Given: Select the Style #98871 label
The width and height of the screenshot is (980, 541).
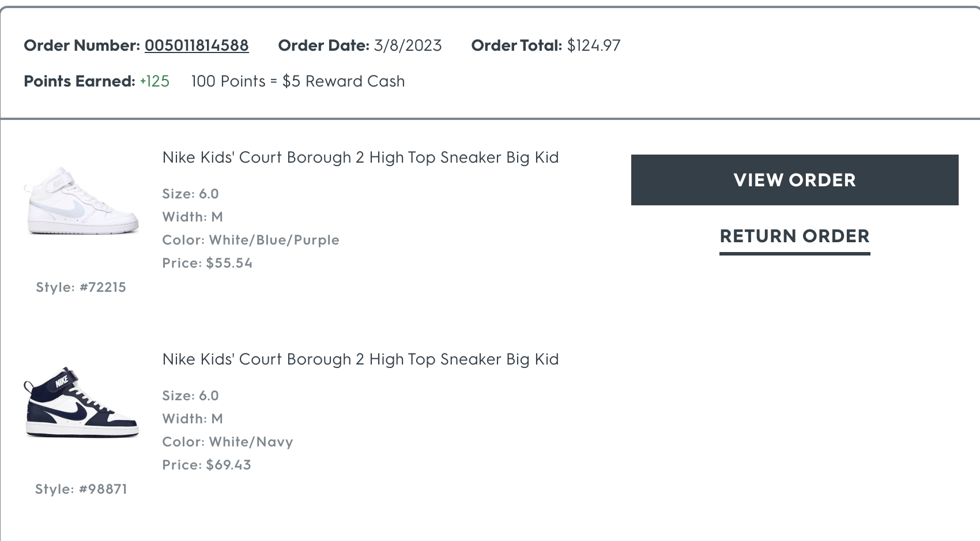Looking at the screenshot, I should [81, 489].
